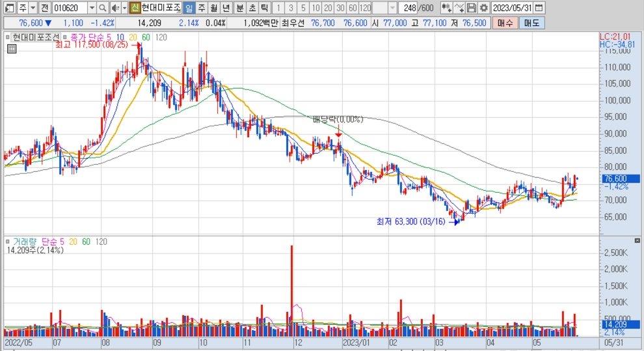This screenshot has width=644, height=351.
Task: Expand the speaker options dropdown arrow
Action: tap(124, 8)
